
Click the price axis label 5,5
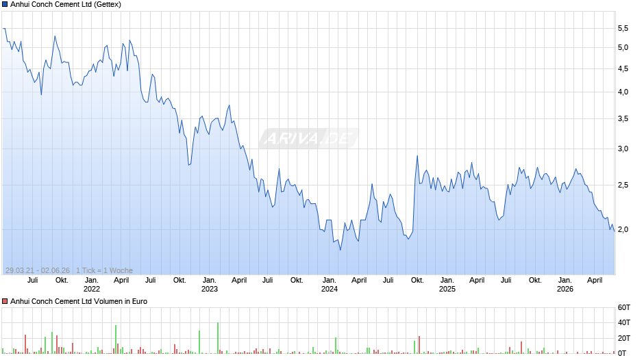pyautogui.click(x=623, y=28)
